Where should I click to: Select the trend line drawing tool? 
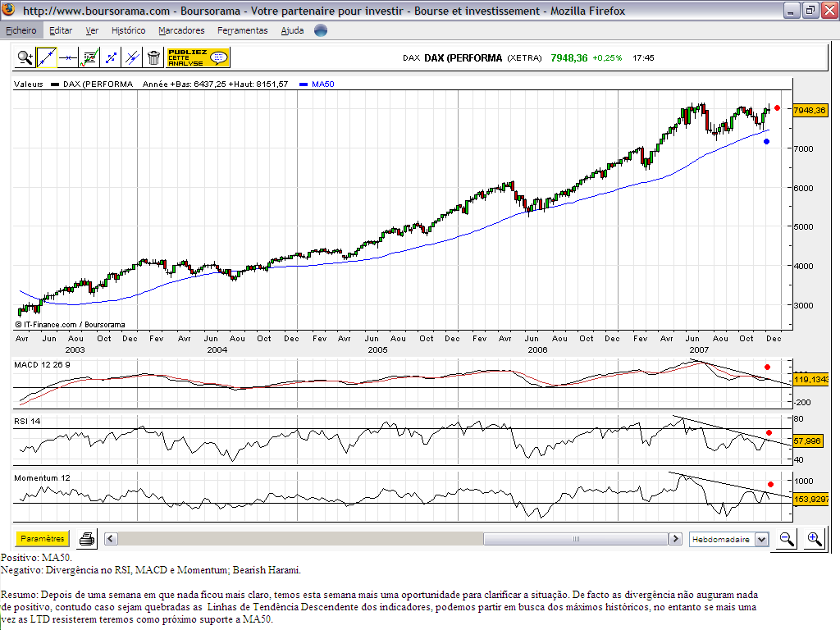coord(47,57)
